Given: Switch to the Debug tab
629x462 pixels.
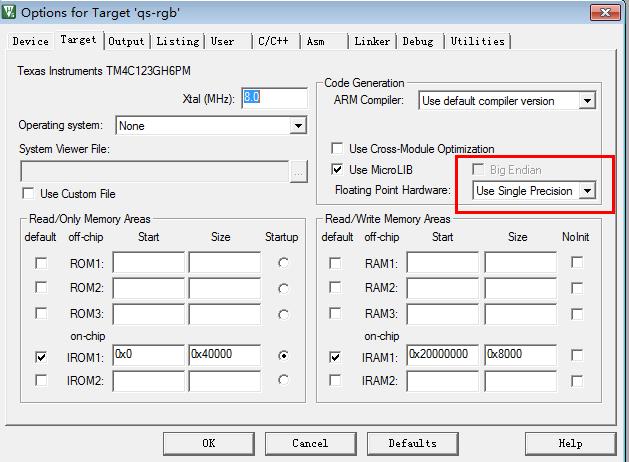Looking at the screenshot, I should 418,41.
